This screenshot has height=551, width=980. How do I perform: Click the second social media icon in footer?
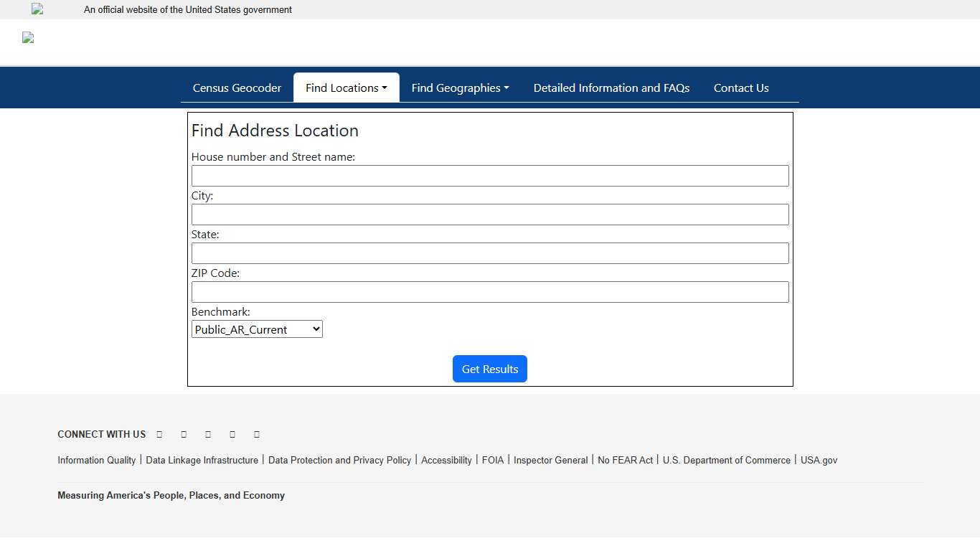(184, 433)
